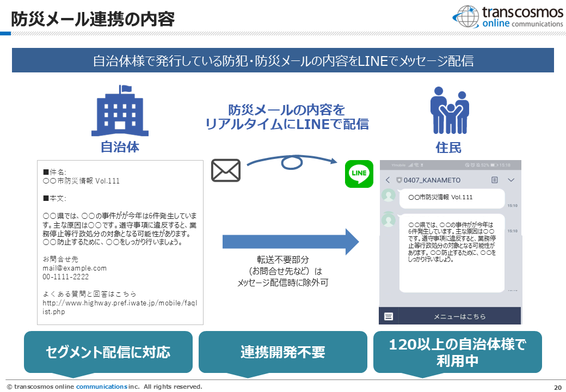Click the residents family icon

450,111
